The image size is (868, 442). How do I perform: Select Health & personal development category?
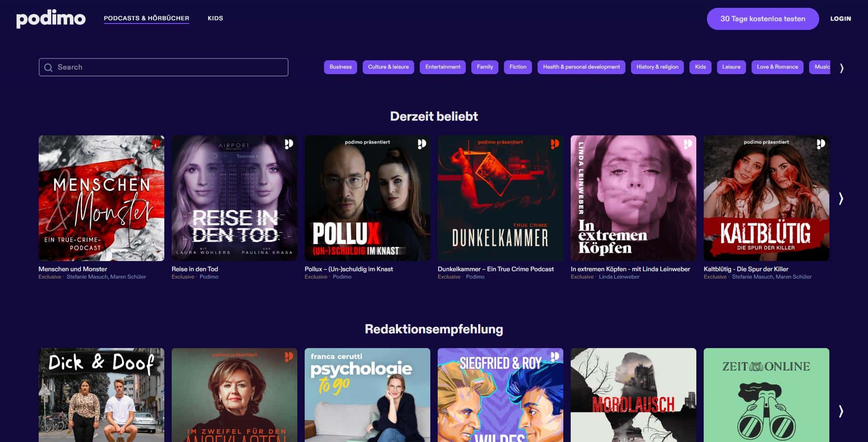tap(581, 67)
